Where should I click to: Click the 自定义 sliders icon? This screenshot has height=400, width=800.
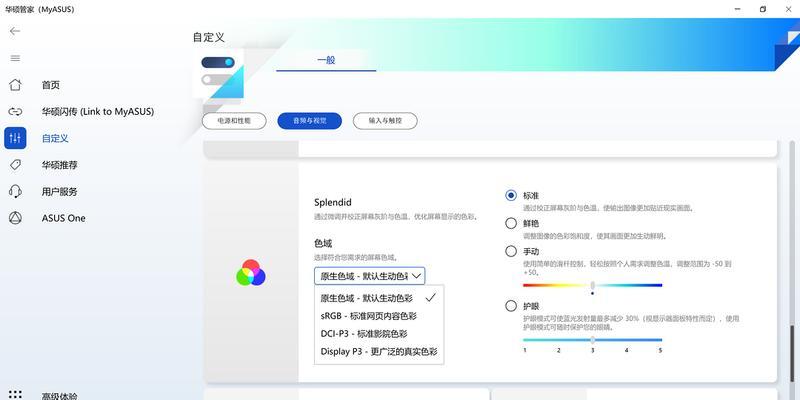coord(15,138)
